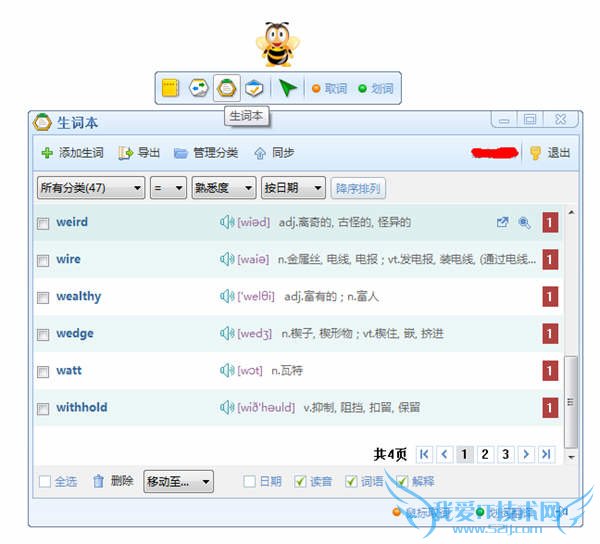The height and width of the screenshot is (544, 600).
Task: Open the 生词本 wordbook icon in the floating toolbar
Action: pyautogui.click(x=227, y=88)
